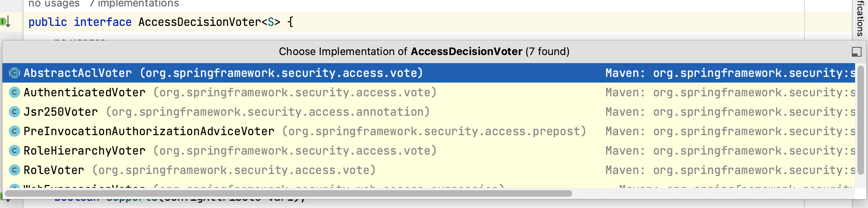Pick PreInvocationAuthorizationAdviceVoter implementation
Image resolution: width=868 pixels, height=208 pixels.
click(429, 131)
